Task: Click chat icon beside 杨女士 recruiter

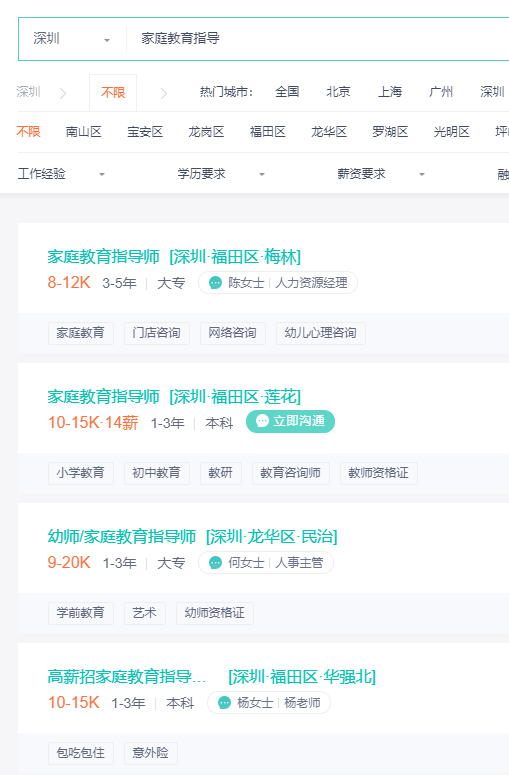Action: tap(224, 702)
